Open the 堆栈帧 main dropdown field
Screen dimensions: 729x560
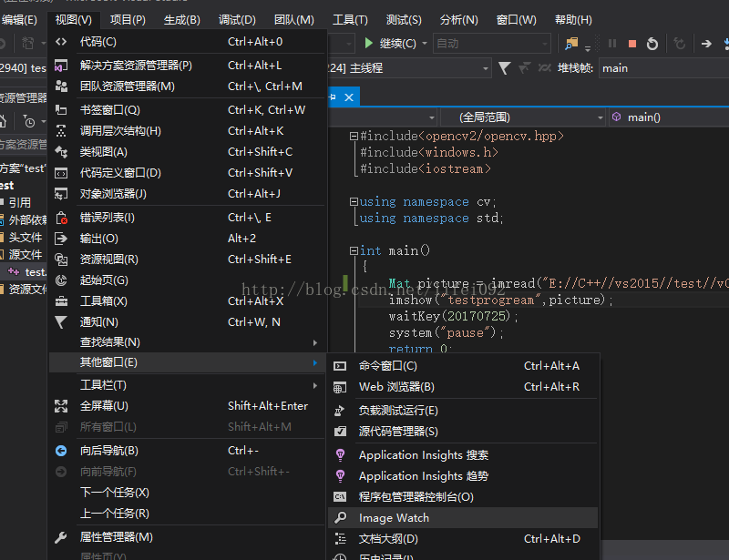(x=664, y=68)
